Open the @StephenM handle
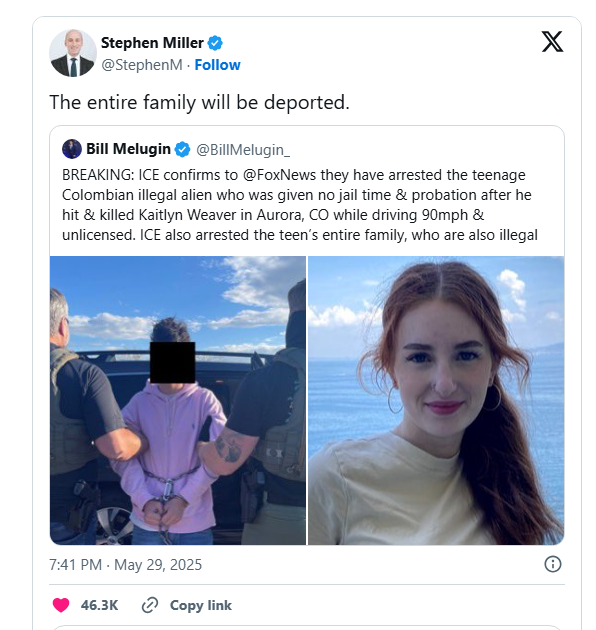This screenshot has height=630, width=596. tap(142, 65)
